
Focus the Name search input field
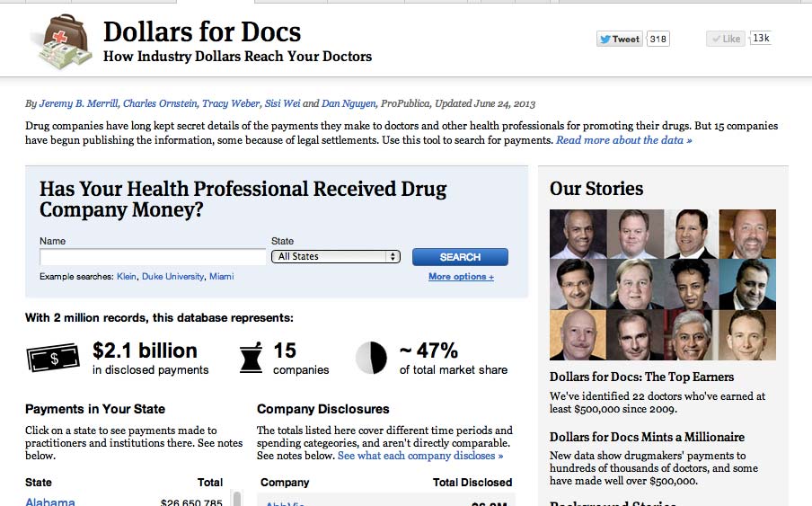point(153,256)
